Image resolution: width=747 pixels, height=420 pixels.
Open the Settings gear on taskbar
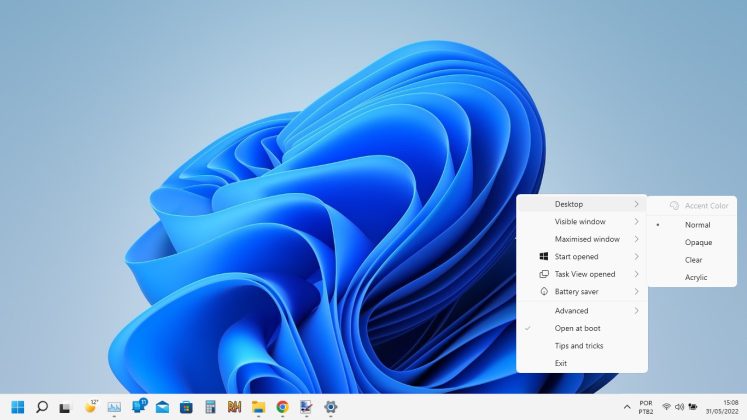click(331, 407)
